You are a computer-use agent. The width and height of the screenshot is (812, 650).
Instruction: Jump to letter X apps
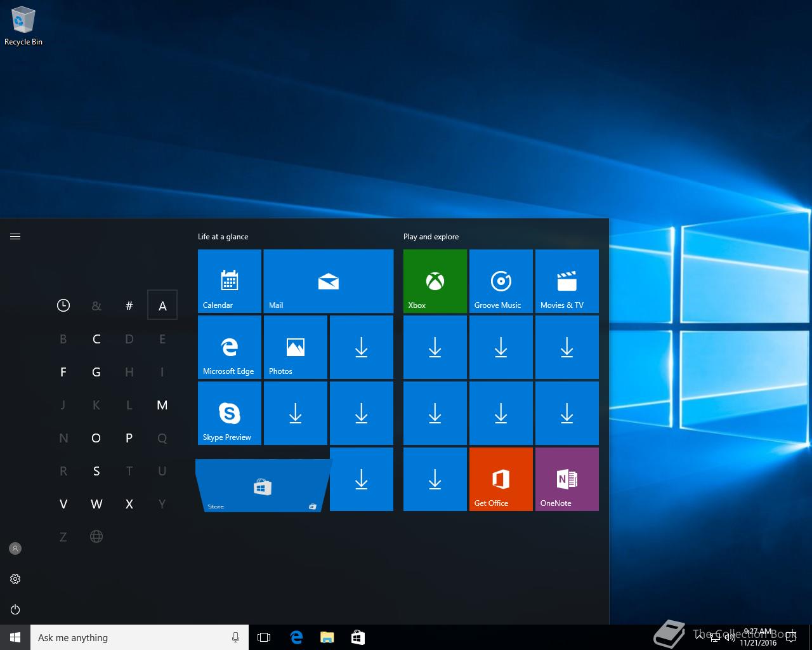[129, 504]
